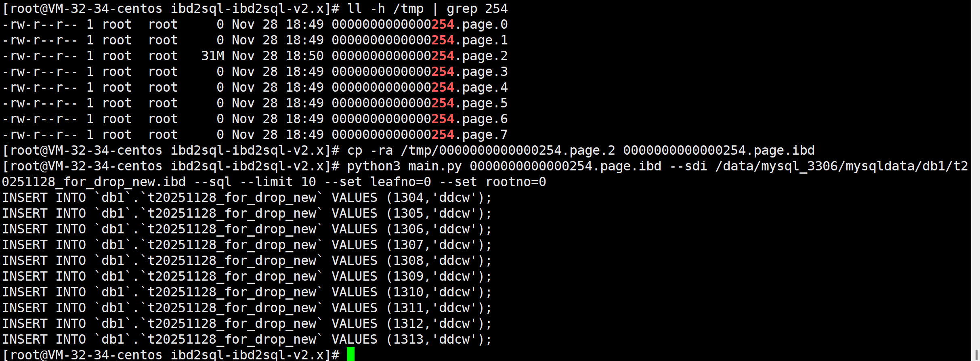The width and height of the screenshot is (980, 361).
Task: Click the INSERT row with value 1313
Action: click(247, 340)
